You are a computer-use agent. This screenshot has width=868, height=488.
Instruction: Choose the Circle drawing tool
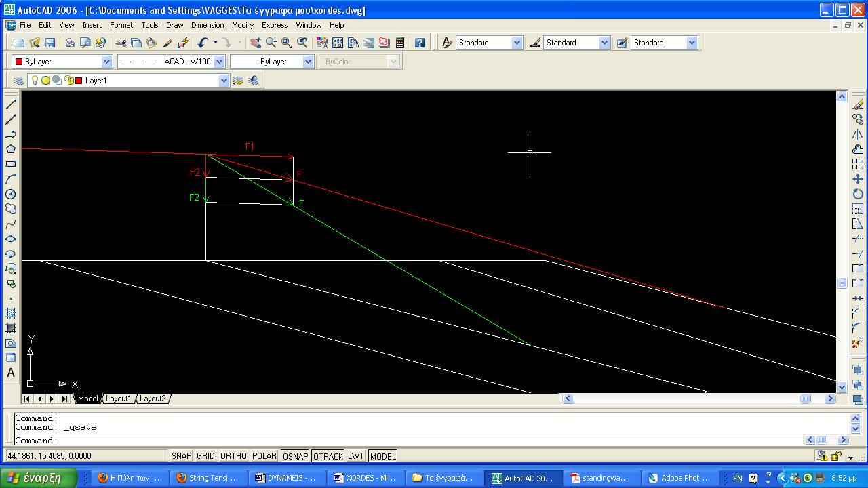[11, 194]
